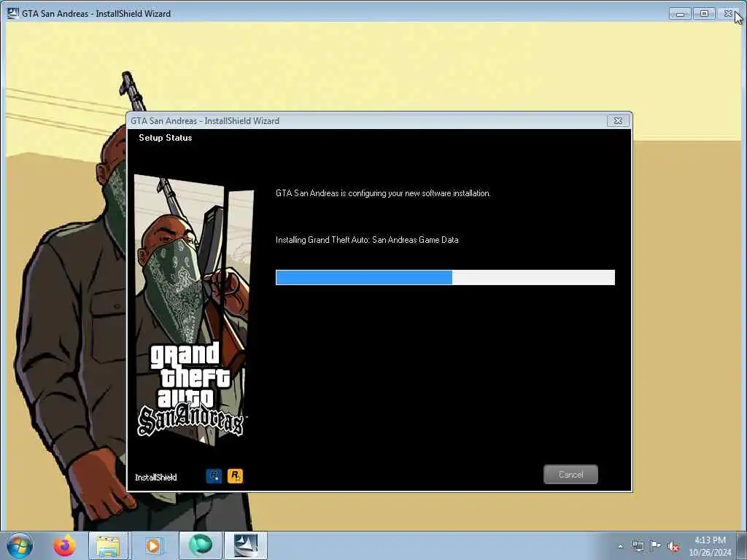Open the green globe taskbar application
Screen dimensions: 747x560
(200, 545)
